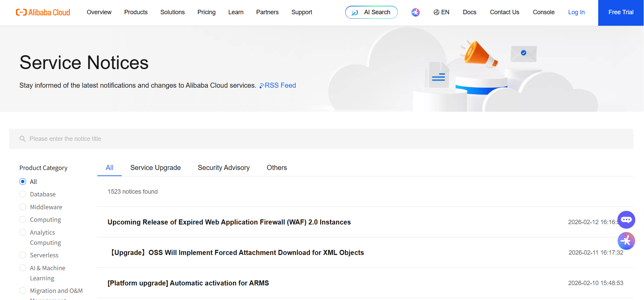644x300 pixels.
Task: Open the Support menu in header
Action: 301,12
